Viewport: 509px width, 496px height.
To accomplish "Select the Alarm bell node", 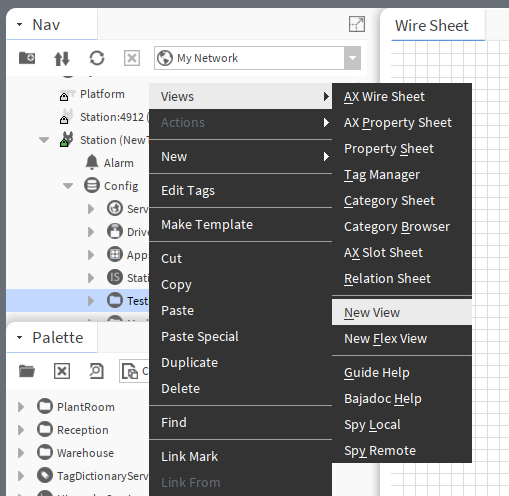I will coord(109,163).
